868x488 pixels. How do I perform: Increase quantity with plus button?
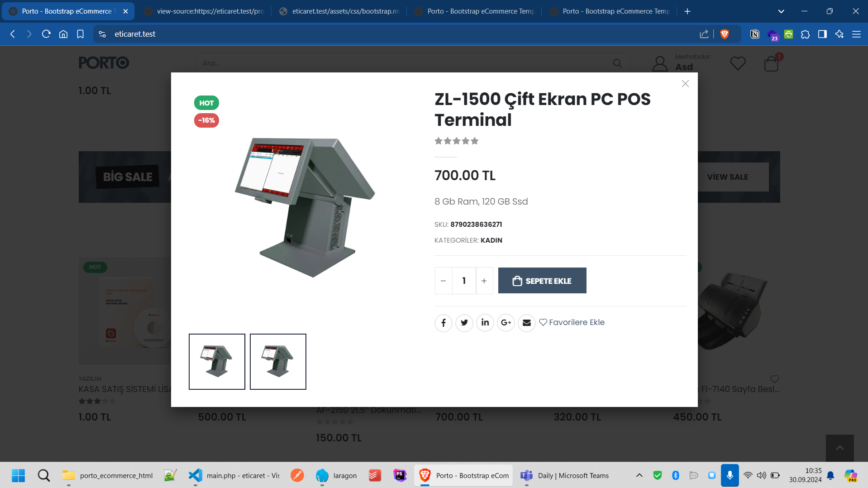click(x=484, y=281)
